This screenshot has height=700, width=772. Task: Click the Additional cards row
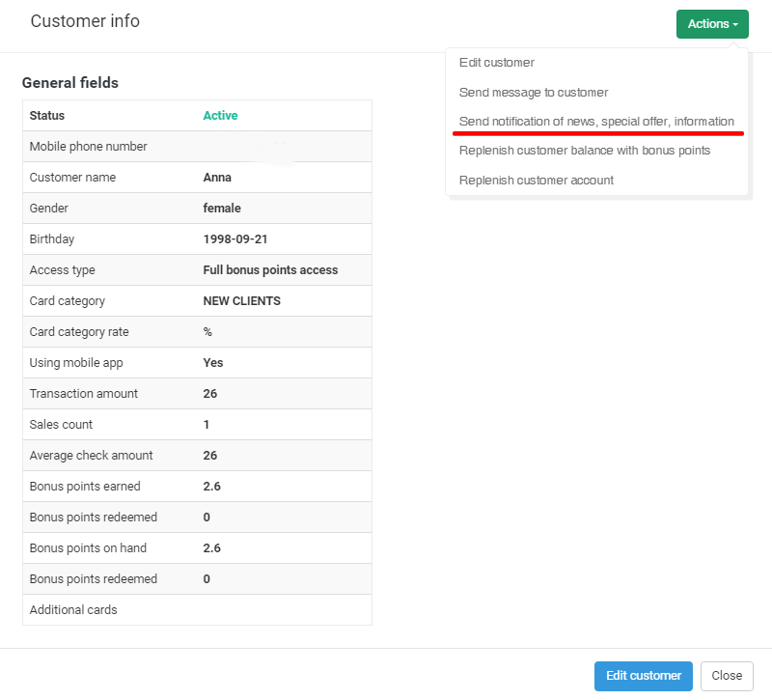197,610
